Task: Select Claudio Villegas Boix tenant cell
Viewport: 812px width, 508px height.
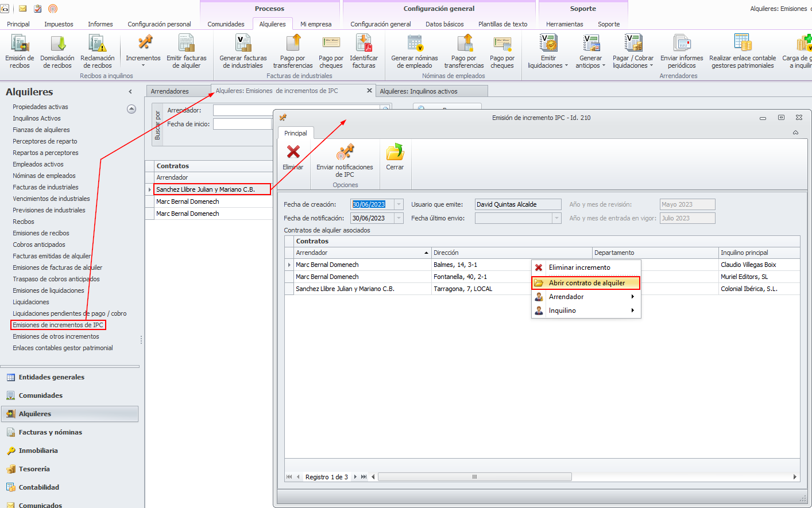Action: click(759, 265)
